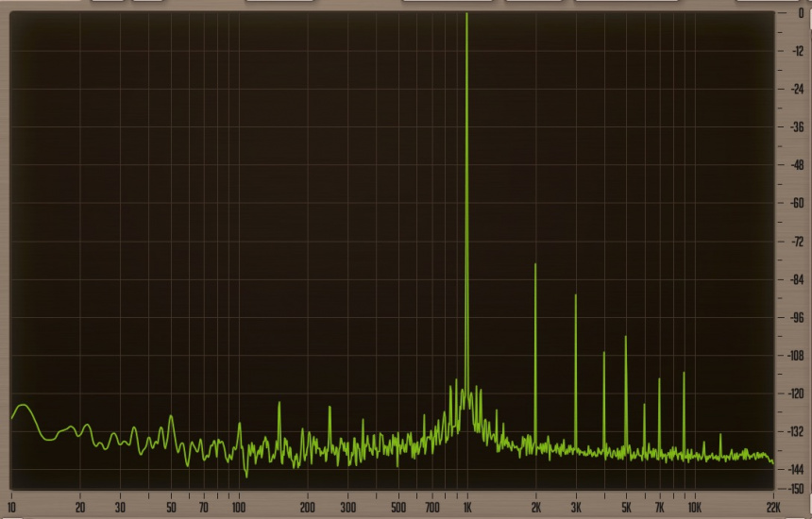
Task: Click the -96 dB level label
Action: (797, 317)
